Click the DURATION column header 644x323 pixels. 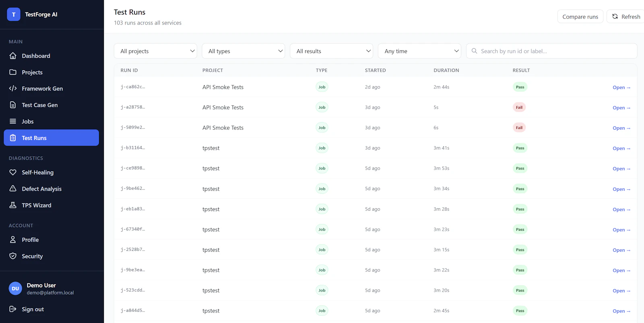[446, 70]
